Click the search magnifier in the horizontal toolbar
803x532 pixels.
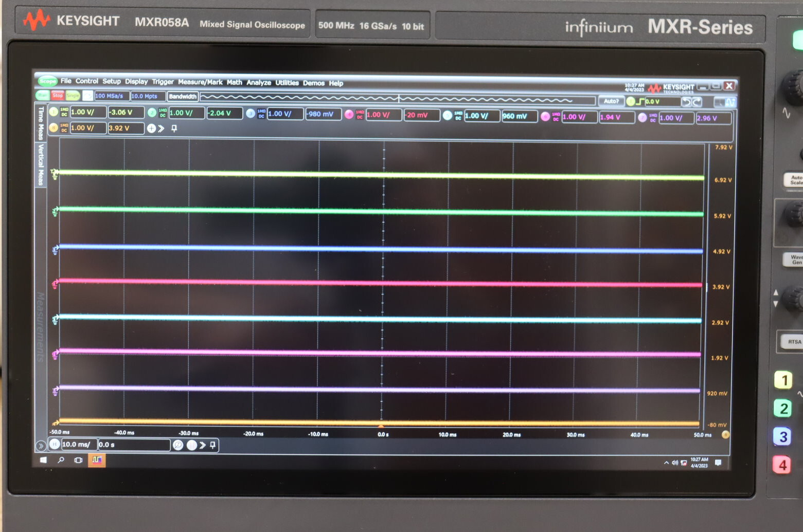(178, 445)
